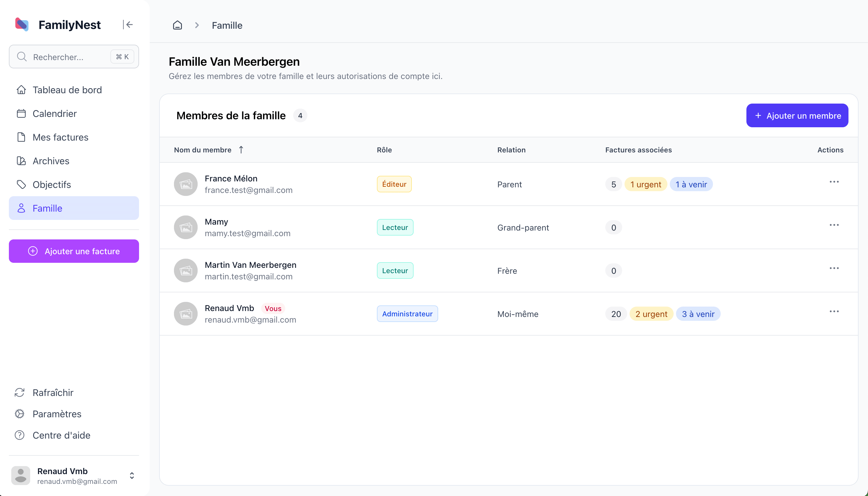The image size is (868, 496).
Task: Click France Mélon's avatar placeholder
Action: (x=185, y=184)
